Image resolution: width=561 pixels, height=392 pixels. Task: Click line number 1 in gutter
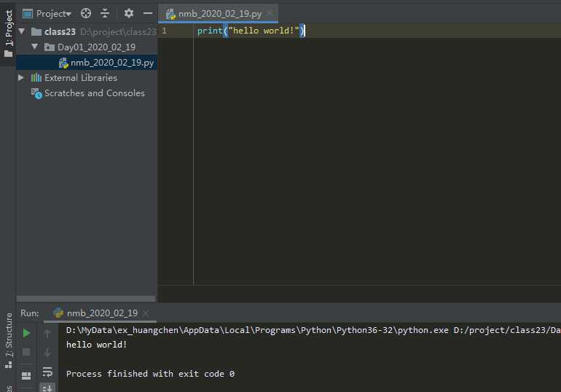click(164, 31)
